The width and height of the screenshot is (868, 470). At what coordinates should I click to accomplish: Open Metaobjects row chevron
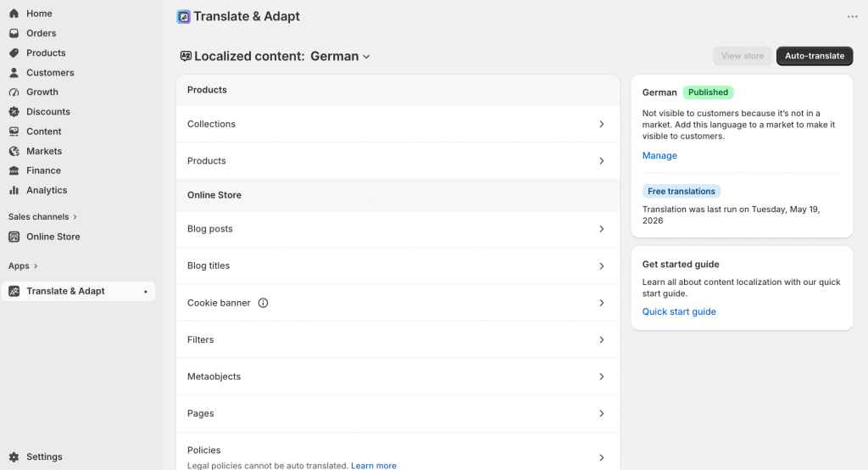pos(602,377)
